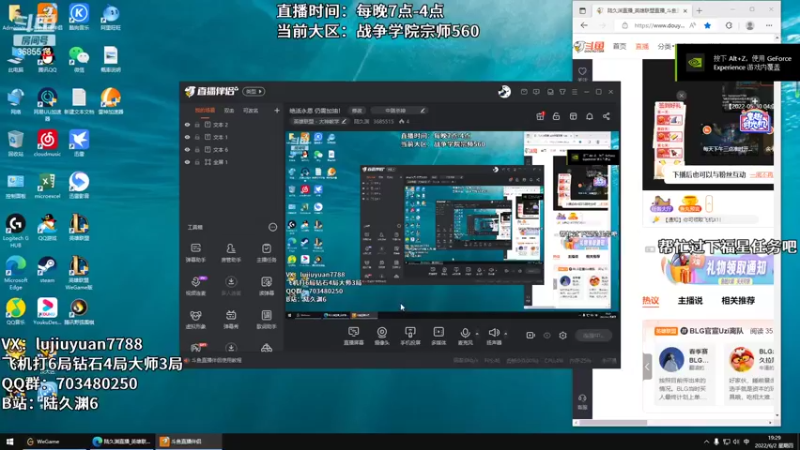Click previous arrow on topic cards
The image size is (800, 450).
647,366
